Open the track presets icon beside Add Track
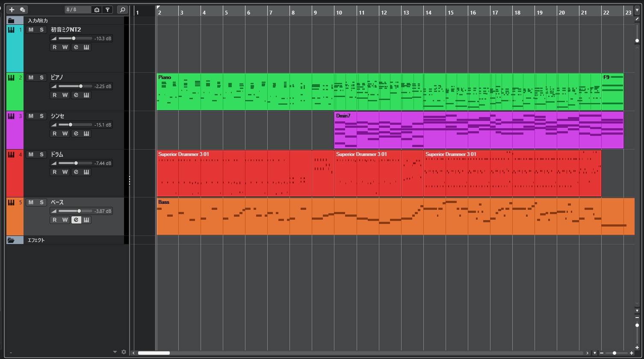The height and width of the screenshot is (359, 644). [23, 9]
